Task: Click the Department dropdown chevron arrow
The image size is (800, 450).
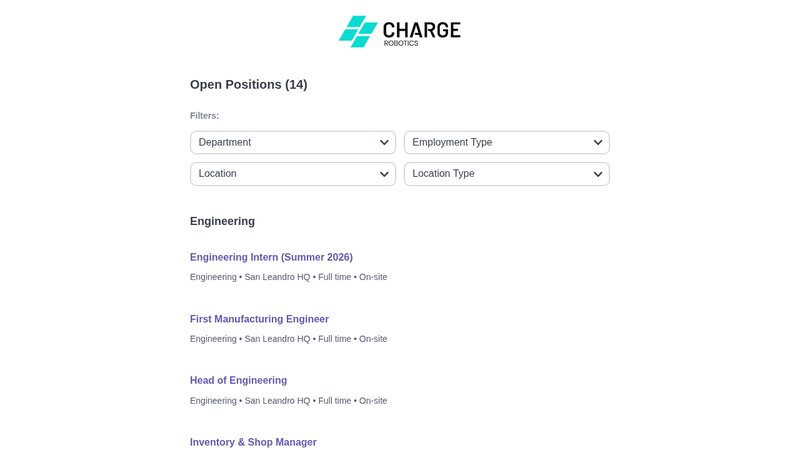Action: pos(384,142)
